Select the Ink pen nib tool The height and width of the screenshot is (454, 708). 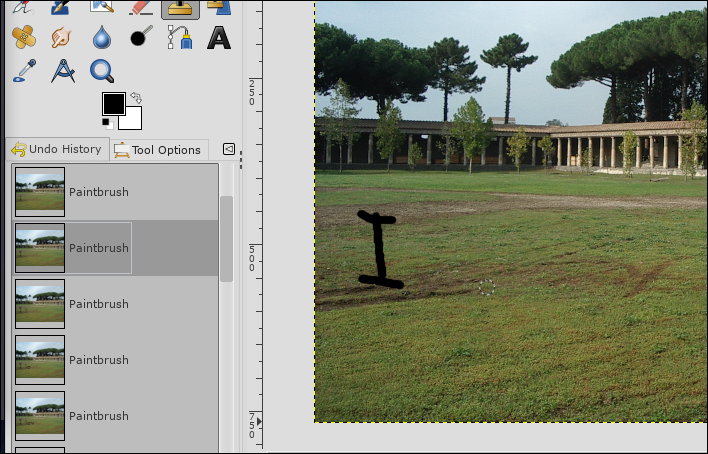pyautogui.click(x=61, y=8)
